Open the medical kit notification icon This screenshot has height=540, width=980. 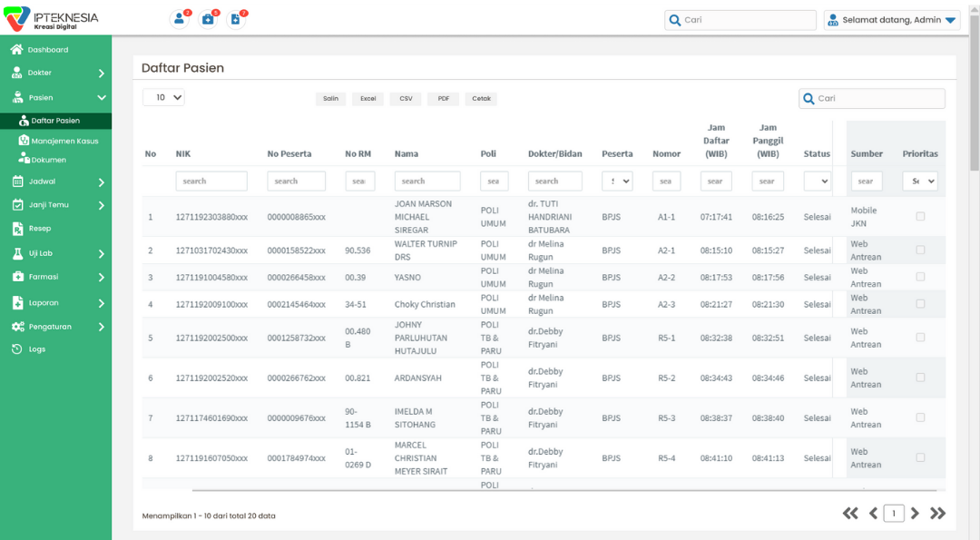point(208,19)
